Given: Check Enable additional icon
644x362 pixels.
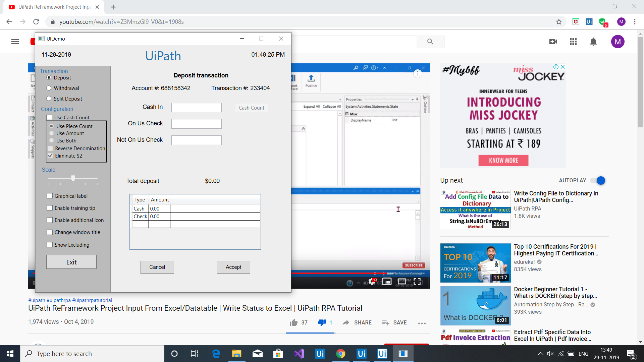Looking at the screenshot, I should coord(50,220).
